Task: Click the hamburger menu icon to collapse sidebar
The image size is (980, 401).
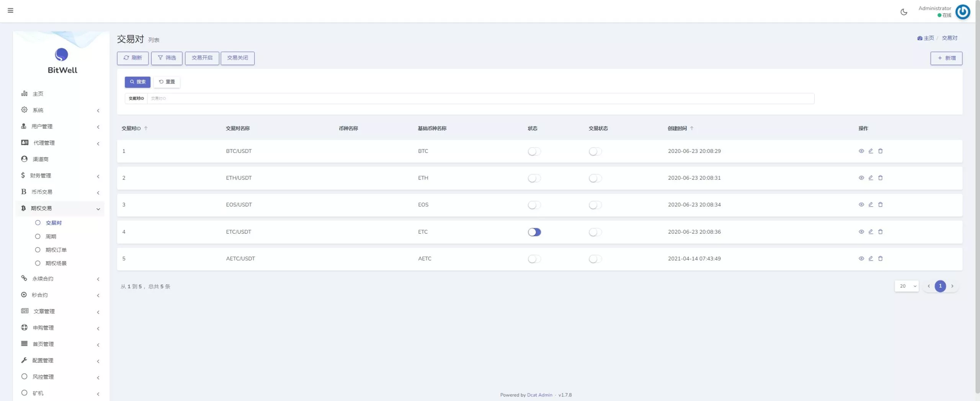Action: tap(10, 10)
